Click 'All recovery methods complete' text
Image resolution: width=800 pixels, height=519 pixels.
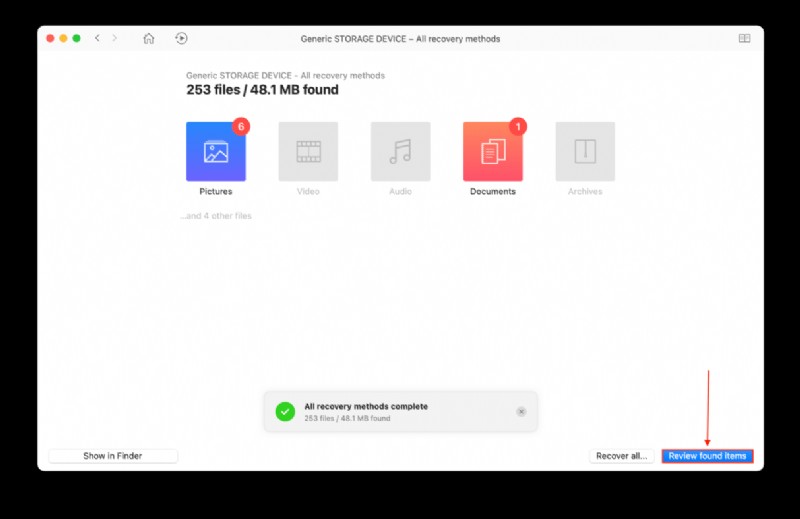click(x=366, y=406)
